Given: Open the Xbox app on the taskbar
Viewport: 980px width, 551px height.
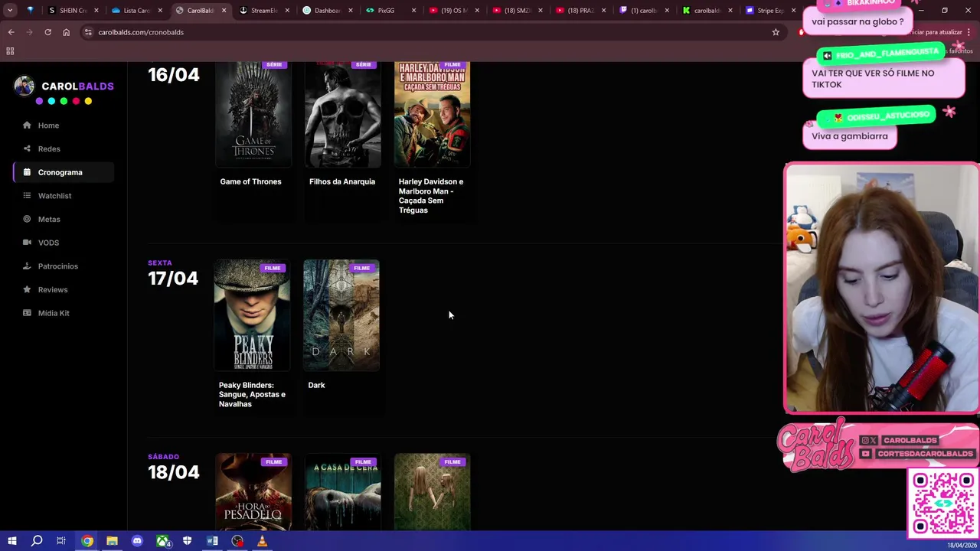Looking at the screenshot, I should [x=162, y=541].
